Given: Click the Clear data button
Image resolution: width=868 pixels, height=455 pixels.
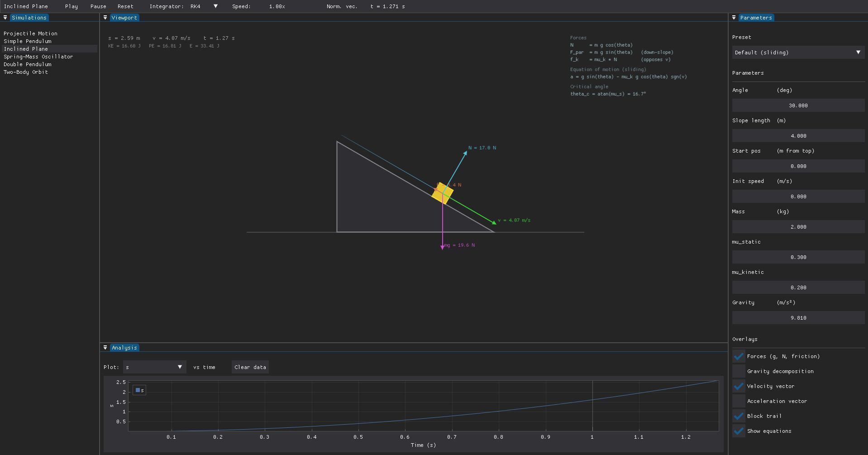Looking at the screenshot, I should point(250,367).
